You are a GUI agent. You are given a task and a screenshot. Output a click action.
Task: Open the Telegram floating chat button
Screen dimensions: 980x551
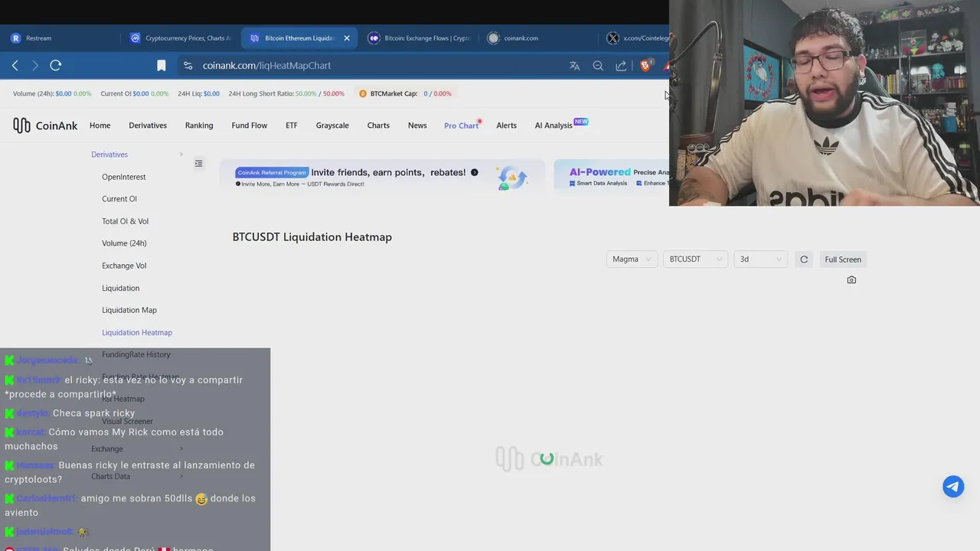[953, 487]
